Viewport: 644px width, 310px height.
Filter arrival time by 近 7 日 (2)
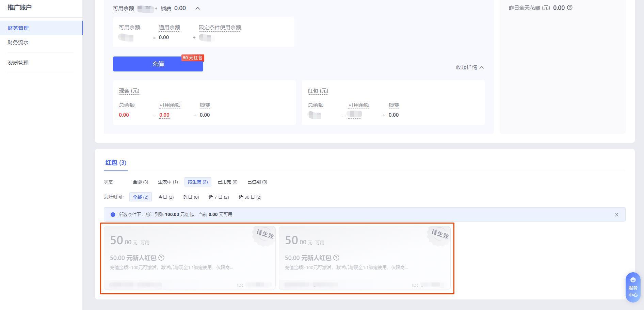(219, 197)
